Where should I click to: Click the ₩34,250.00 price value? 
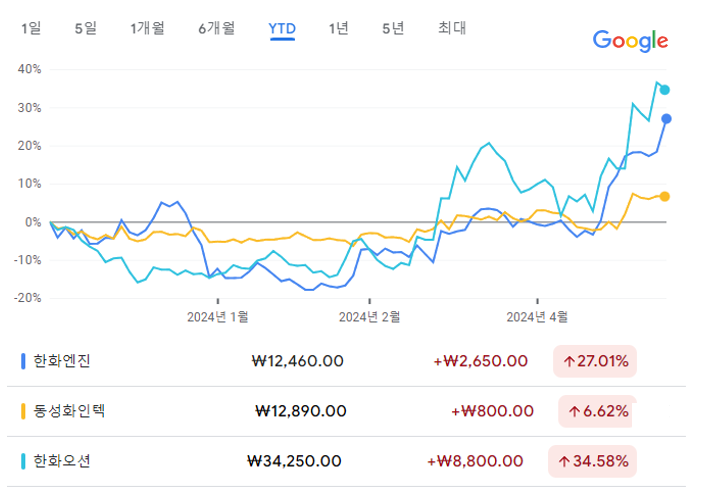point(294,461)
